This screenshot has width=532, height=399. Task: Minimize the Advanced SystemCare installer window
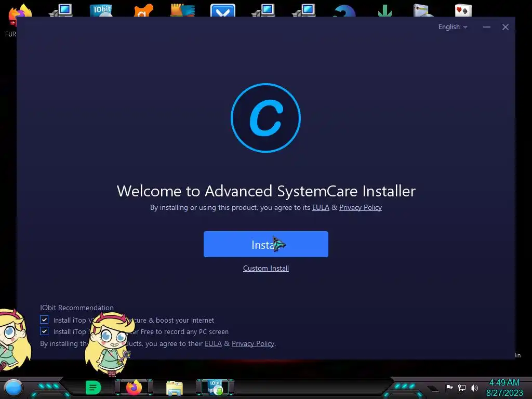486,27
